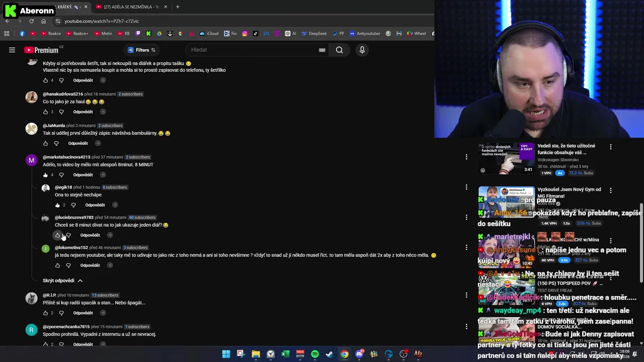Open the Reakce+ bookmark

tap(76, 34)
